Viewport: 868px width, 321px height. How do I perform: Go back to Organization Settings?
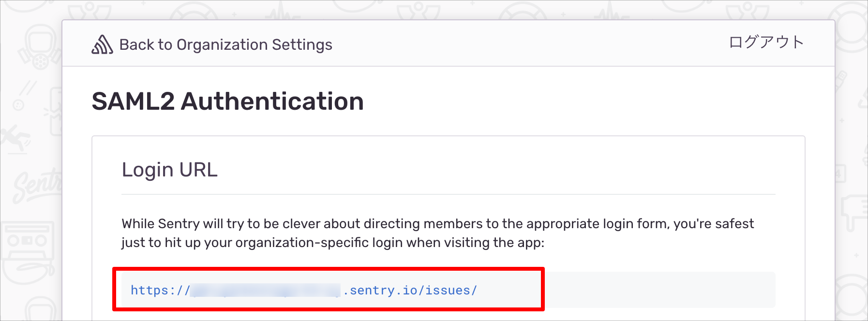pyautogui.click(x=225, y=44)
